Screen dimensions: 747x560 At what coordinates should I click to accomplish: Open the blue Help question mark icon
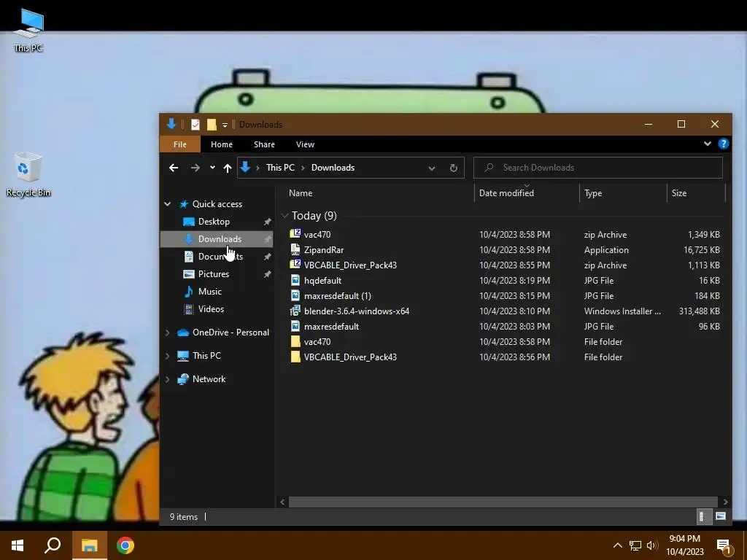[723, 144]
